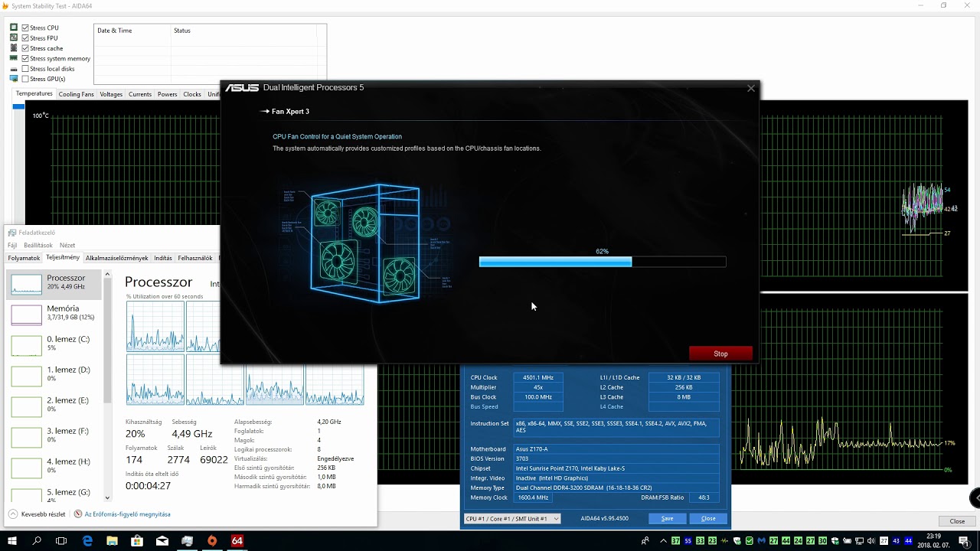Screen dimensions: 980x551
Task: Switch to the AIDA64 taskbar icon
Action: click(x=237, y=541)
